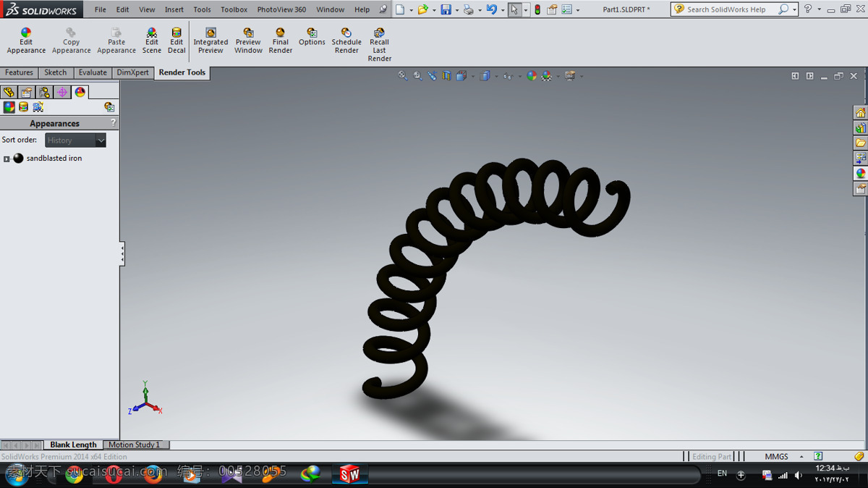This screenshot has width=868, height=488.
Task: Click the volume speaker tray icon
Action: tap(799, 476)
